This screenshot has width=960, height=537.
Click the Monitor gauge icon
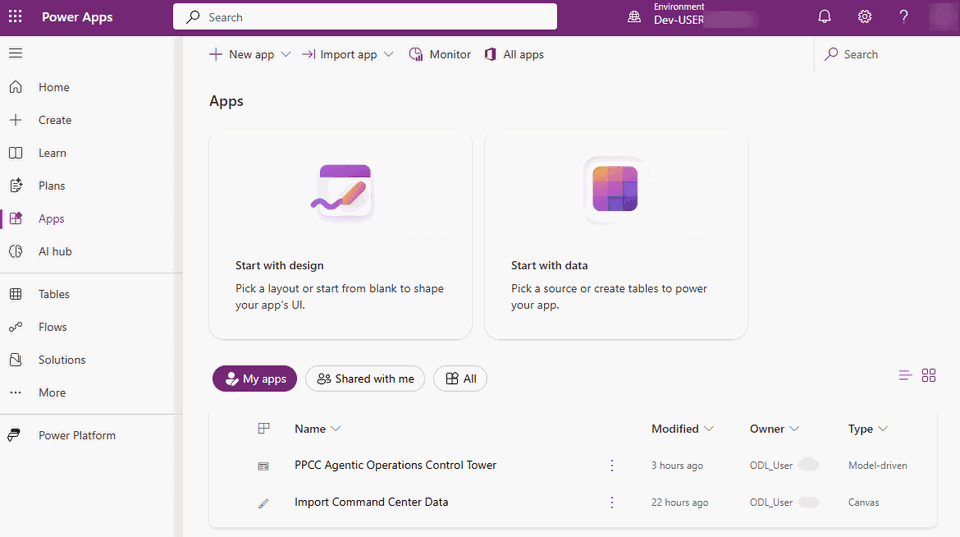coord(416,54)
